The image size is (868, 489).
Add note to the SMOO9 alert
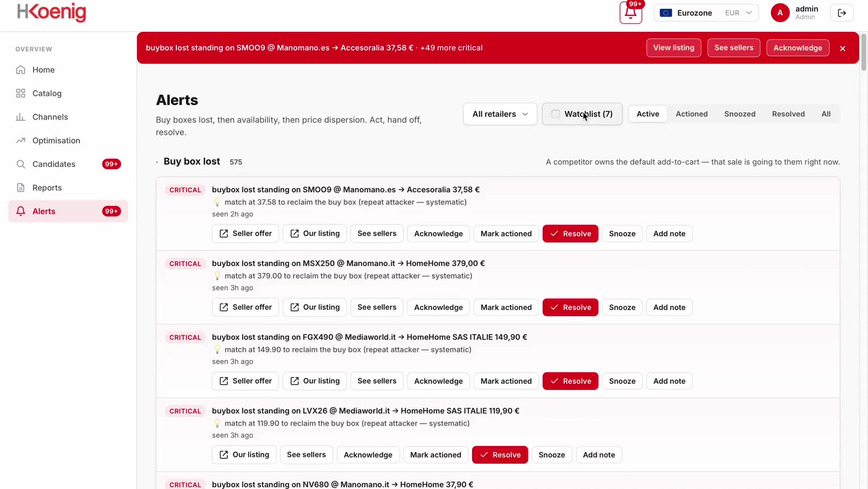669,234
